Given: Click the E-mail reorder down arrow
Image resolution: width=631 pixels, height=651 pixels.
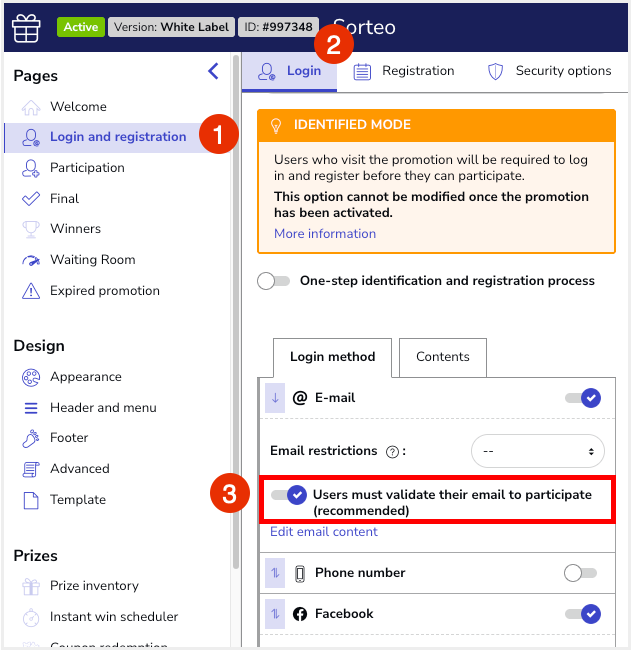Looking at the screenshot, I should click(x=275, y=398).
